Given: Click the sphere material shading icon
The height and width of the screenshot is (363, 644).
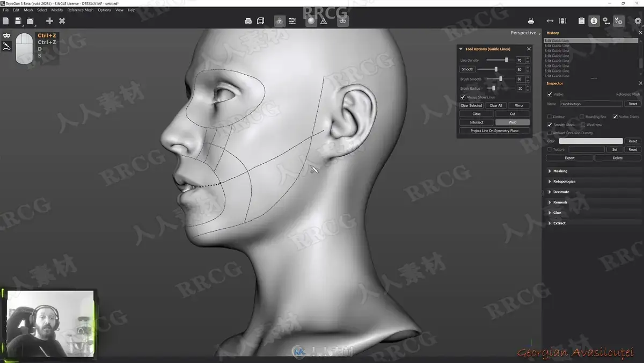Looking at the screenshot, I should 311,21.
